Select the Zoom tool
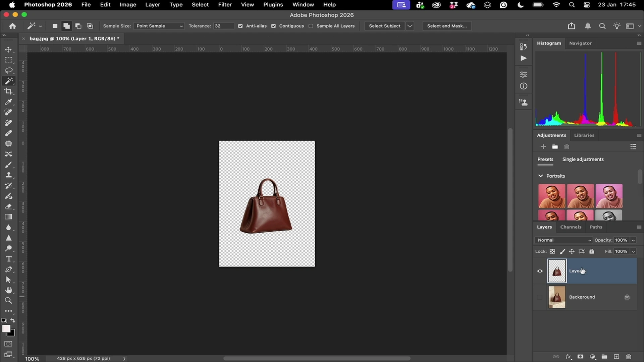 [x=8, y=301]
